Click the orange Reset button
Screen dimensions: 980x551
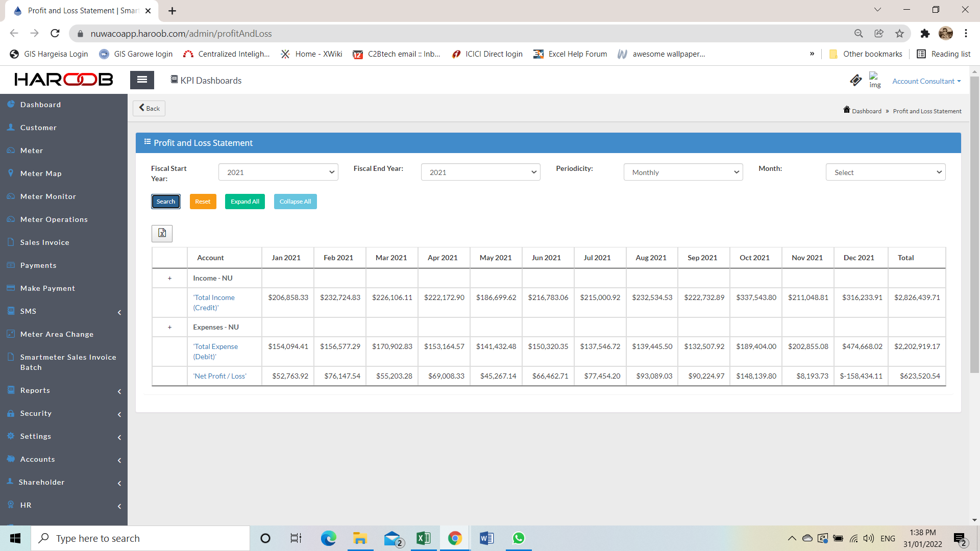point(203,202)
